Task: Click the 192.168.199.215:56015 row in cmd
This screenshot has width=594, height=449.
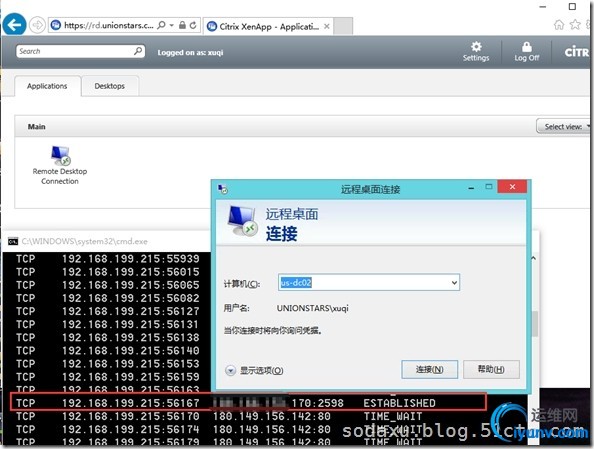Action: coord(108,272)
